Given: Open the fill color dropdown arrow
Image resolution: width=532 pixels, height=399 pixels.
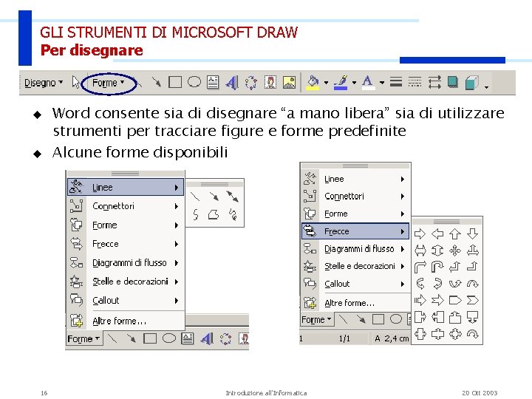Looking at the screenshot, I should click(x=326, y=83).
